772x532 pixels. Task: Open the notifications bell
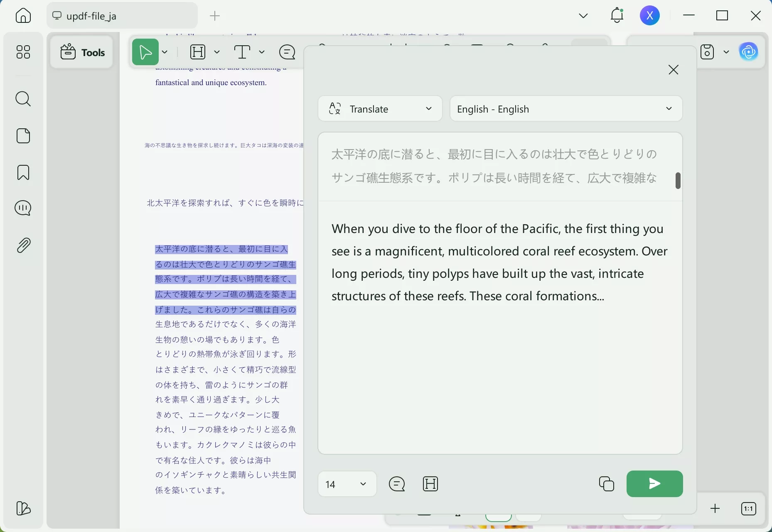point(617,16)
